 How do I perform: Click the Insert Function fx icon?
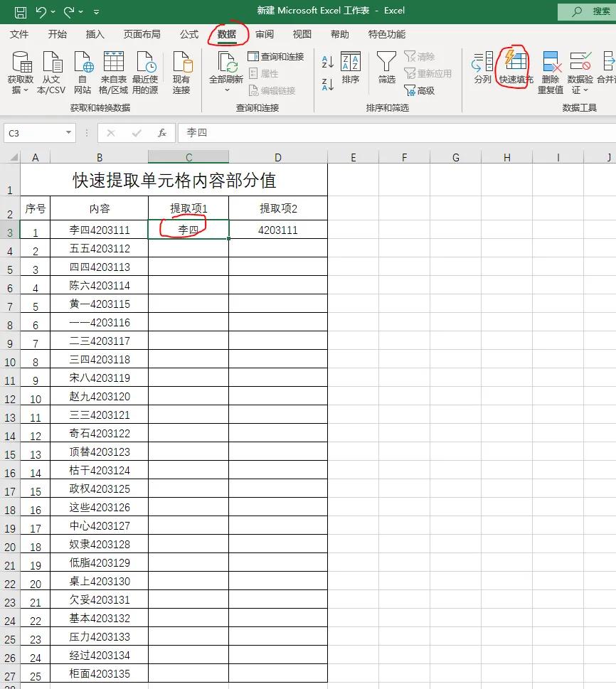coord(162,133)
